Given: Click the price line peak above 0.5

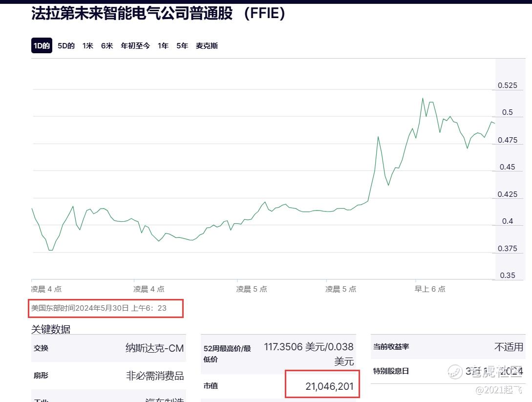Looking at the screenshot, I should pos(423,98).
